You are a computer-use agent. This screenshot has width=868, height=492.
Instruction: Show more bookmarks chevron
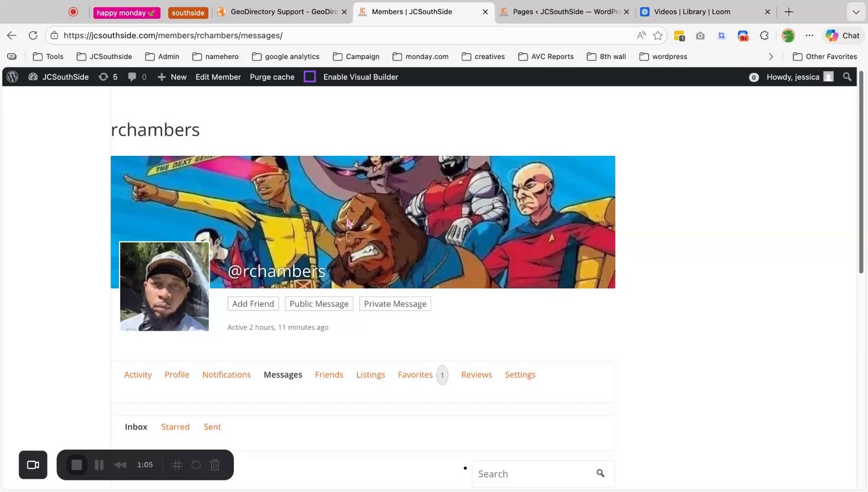pos(770,56)
